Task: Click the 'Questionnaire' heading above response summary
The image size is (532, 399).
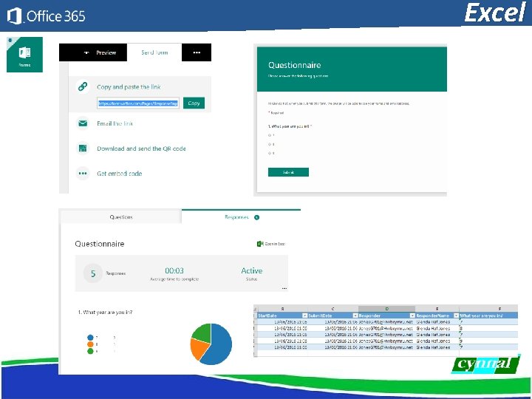Action: pyautogui.click(x=100, y=244)
